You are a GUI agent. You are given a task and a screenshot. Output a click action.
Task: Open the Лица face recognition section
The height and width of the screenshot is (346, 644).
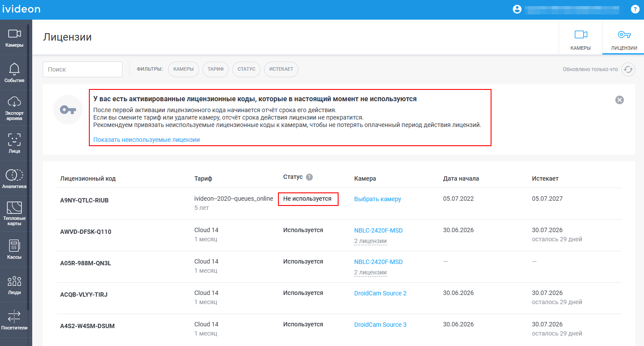(x=14, y=144)
